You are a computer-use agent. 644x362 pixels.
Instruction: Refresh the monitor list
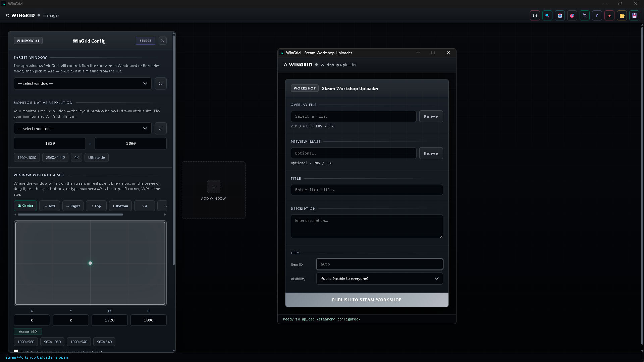(160, 128)
